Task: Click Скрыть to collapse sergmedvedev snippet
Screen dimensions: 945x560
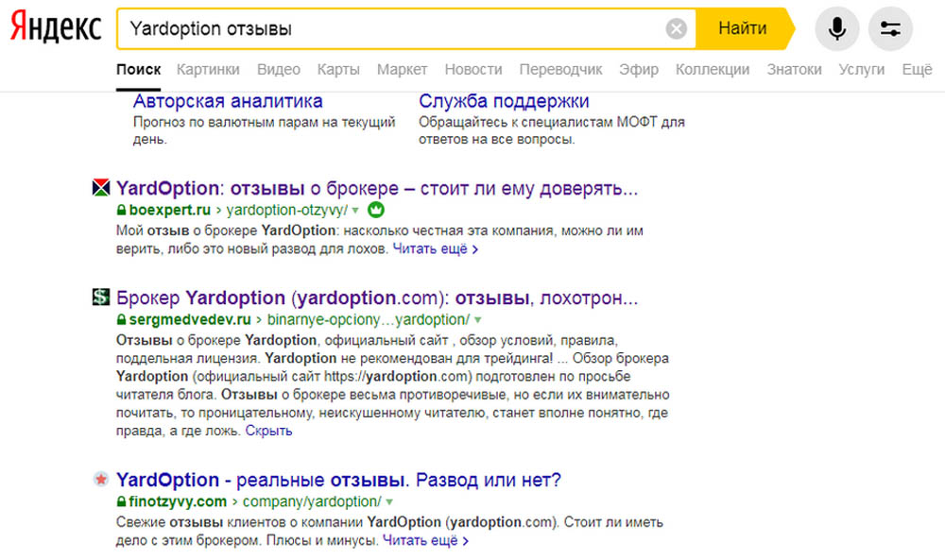Action: 268,431
